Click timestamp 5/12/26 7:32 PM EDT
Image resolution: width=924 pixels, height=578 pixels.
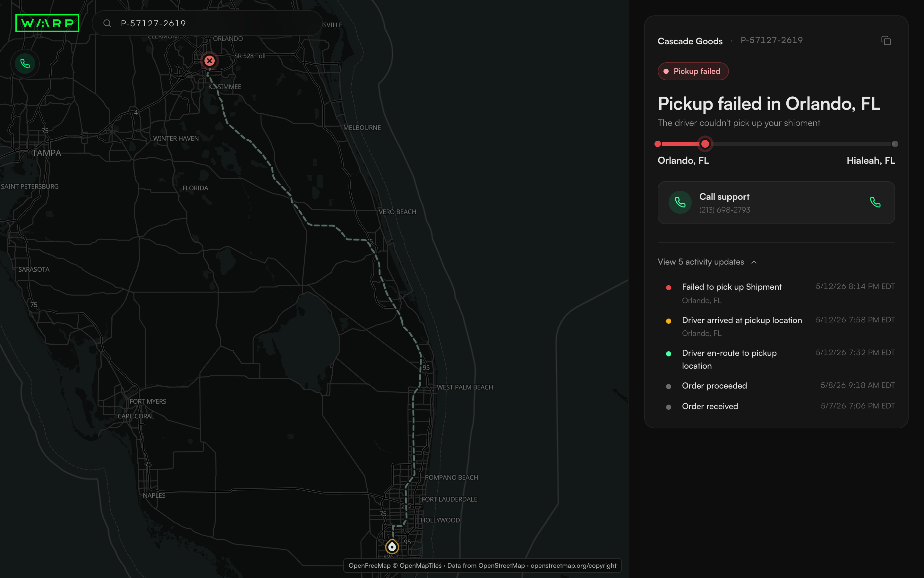tap(855, 353)
